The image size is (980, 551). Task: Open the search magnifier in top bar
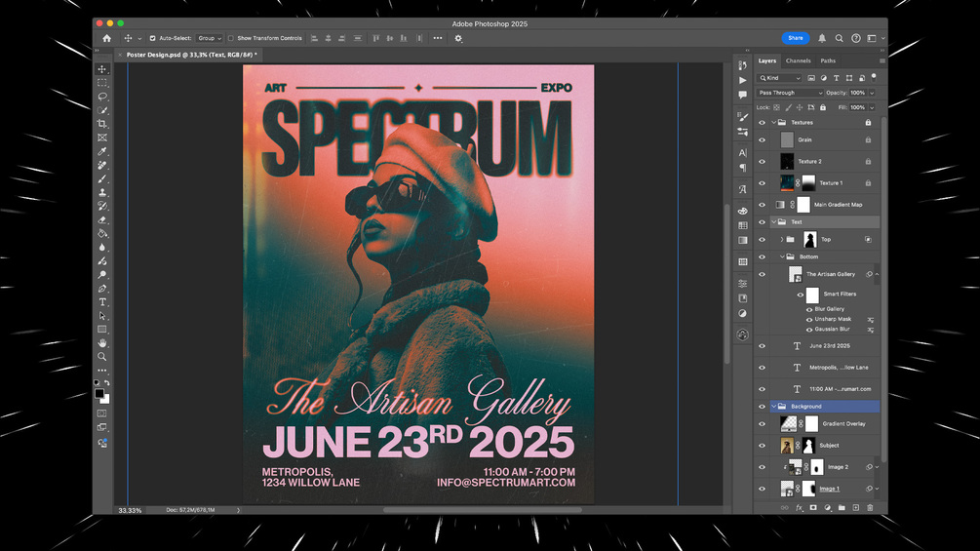[839, 38]
